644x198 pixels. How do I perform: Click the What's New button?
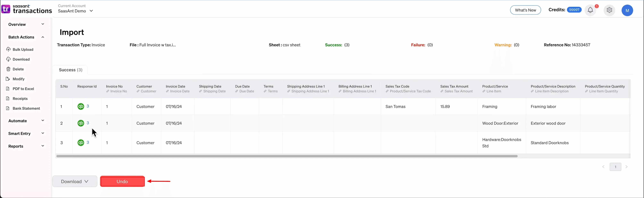tap(525, 10)
